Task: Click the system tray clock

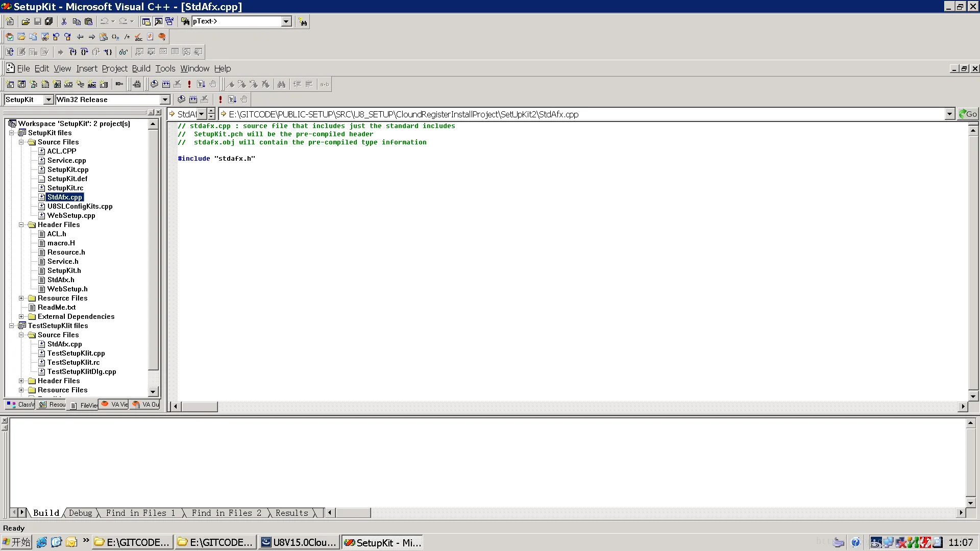Action: click(961, 542)
